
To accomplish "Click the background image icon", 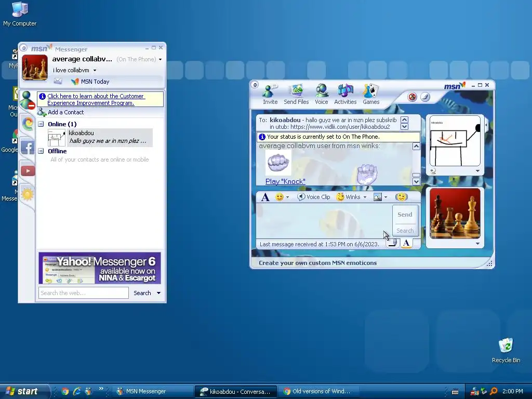I will click(x=378, y=197).
